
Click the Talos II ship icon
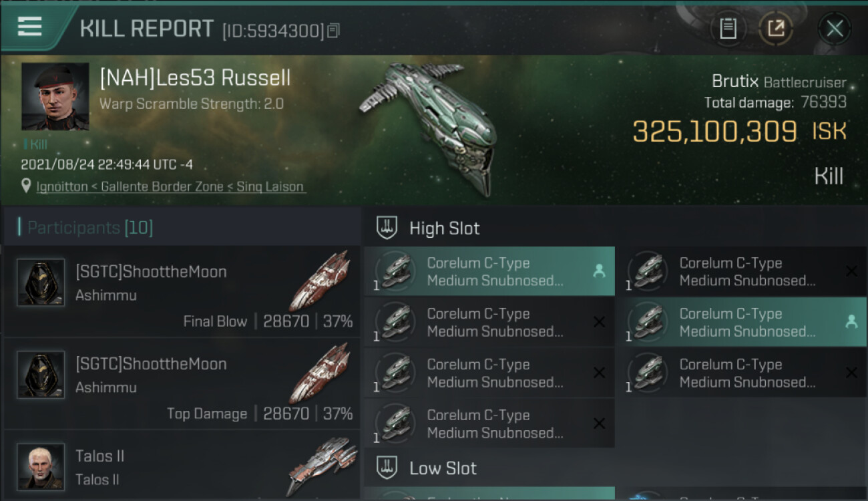coord(322,466)
